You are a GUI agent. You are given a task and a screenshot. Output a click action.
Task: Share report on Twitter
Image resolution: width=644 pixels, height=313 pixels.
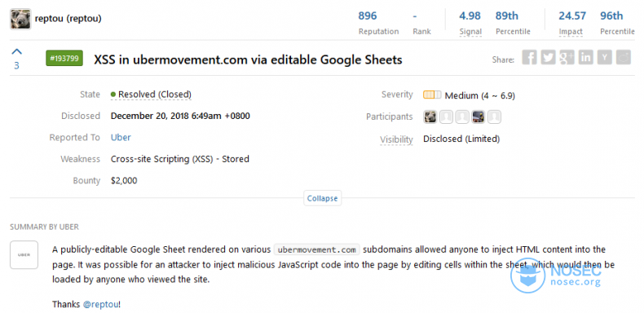549,58
